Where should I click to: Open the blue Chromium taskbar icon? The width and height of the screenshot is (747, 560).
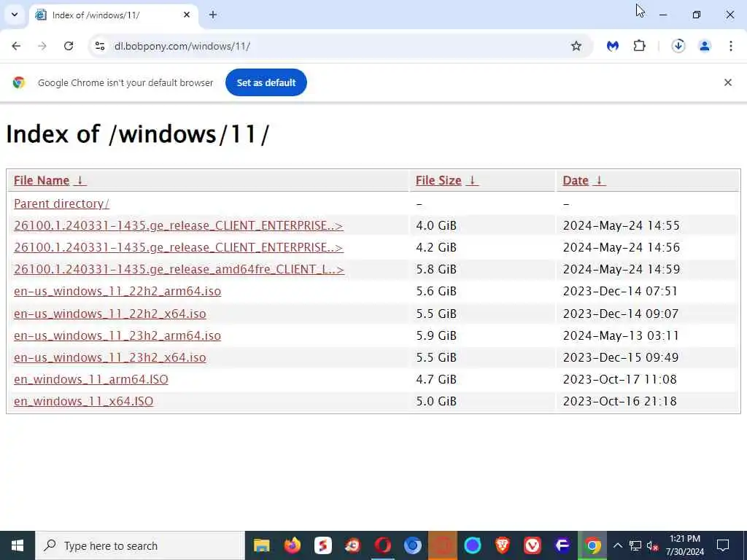[x=413, y=545]
